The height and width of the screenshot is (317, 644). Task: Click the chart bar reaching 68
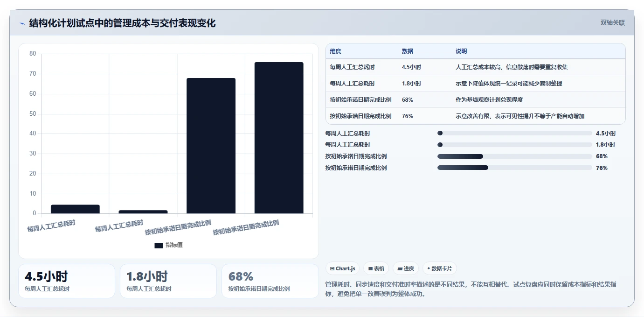coord(211,146)
